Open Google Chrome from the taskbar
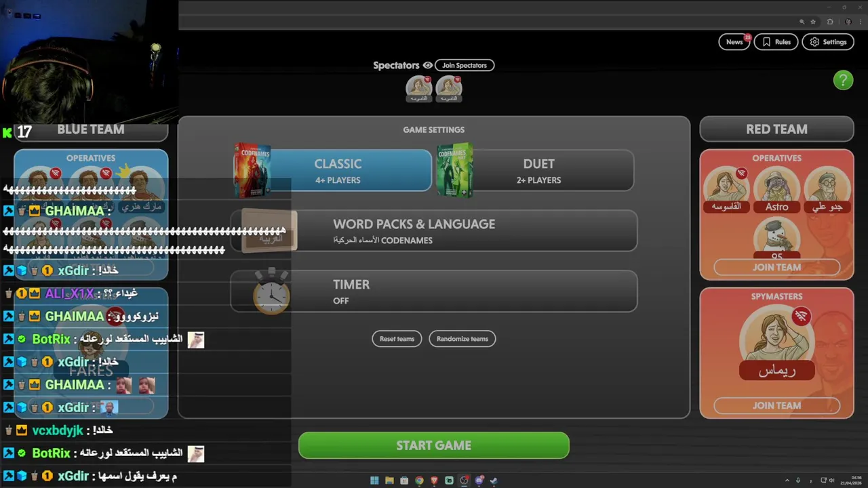Screen dimensions: 868x488 (419, 481)
